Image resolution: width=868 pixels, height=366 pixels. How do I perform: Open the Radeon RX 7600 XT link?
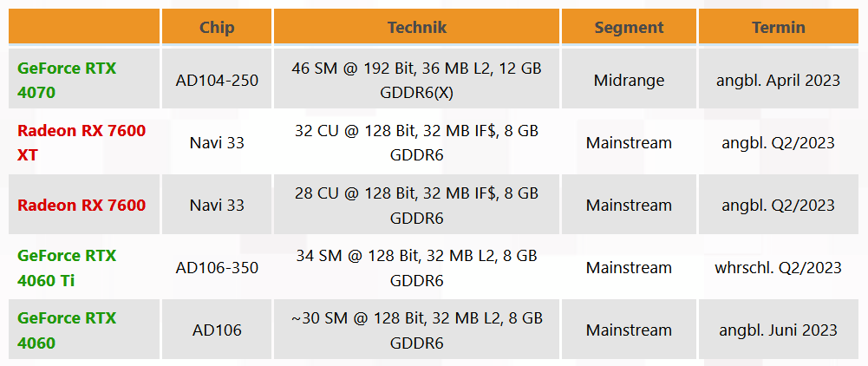click(82, 143)
